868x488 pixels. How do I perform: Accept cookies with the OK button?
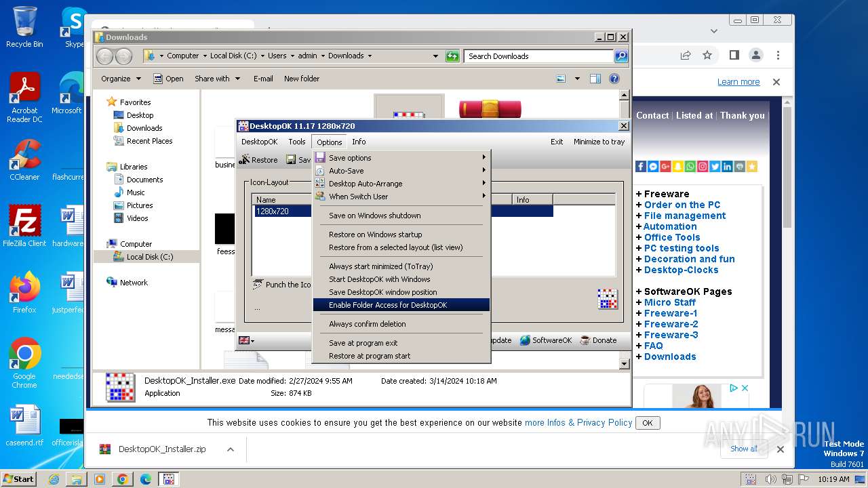647,423
